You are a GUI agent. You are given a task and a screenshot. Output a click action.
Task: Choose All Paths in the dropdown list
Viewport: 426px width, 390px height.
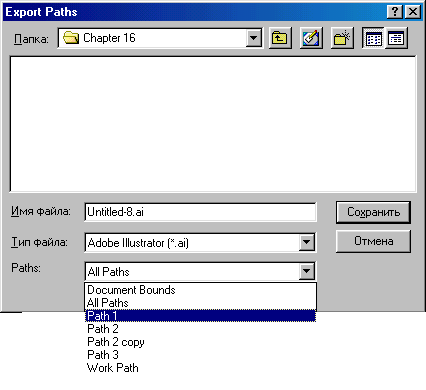[201, 303]
